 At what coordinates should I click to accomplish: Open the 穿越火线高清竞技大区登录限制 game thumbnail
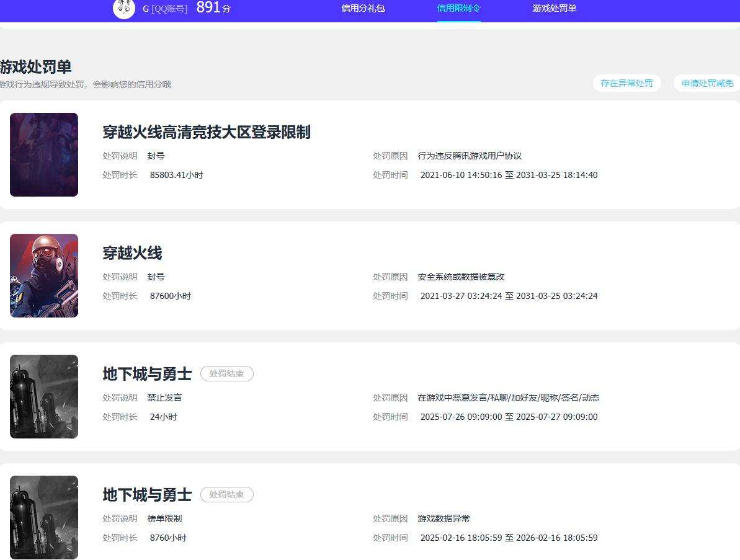pyautogui.click(x=44, y=155)
